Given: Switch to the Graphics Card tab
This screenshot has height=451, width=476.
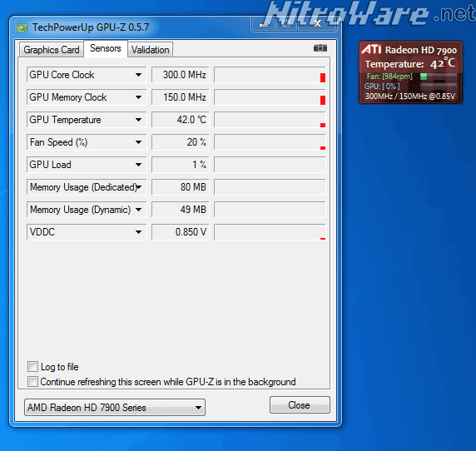Looking at the screenshot, I should (x=52, y=49).
